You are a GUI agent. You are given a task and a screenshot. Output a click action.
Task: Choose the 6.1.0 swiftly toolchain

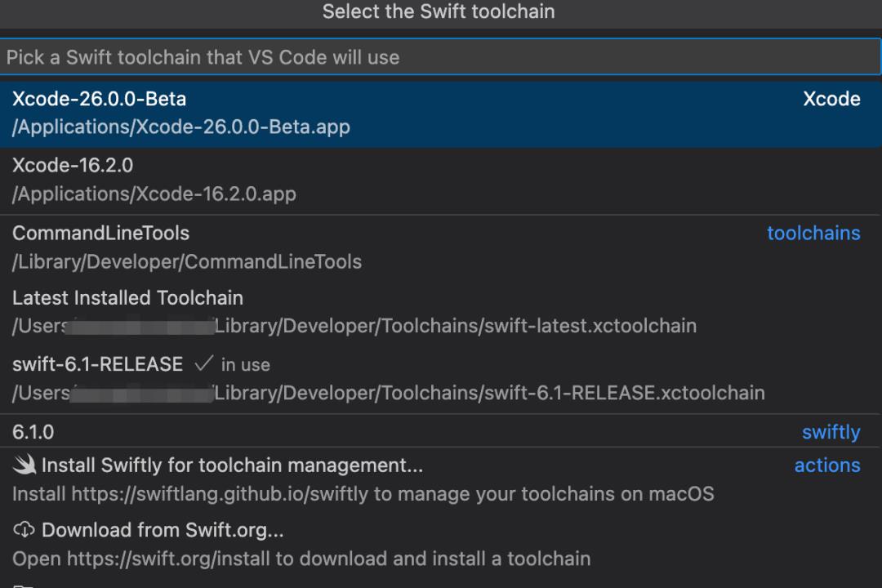441,431
